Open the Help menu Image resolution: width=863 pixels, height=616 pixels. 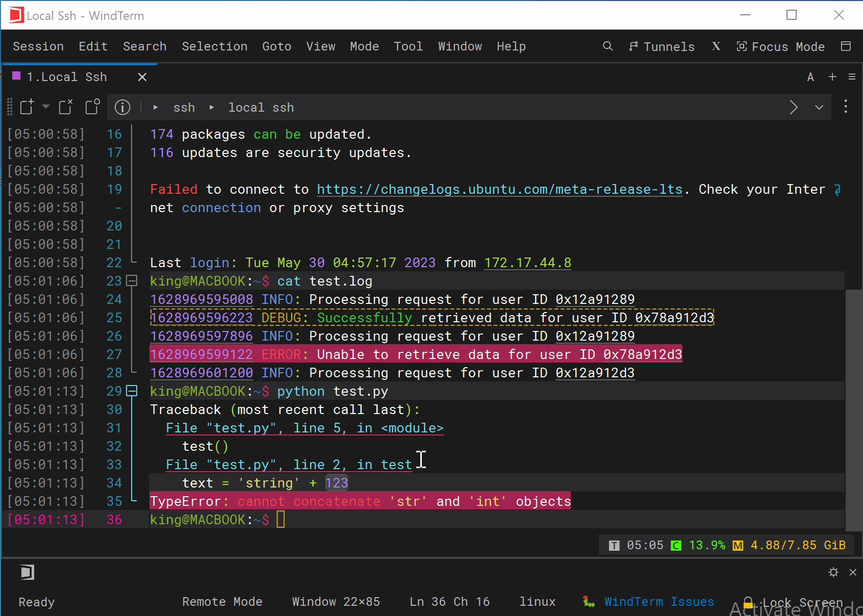512,46
